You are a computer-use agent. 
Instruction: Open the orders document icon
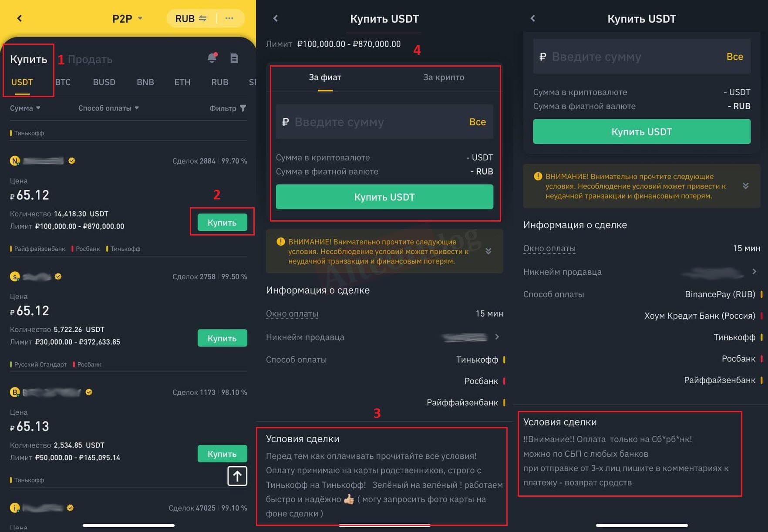click(x=234, y=58)
